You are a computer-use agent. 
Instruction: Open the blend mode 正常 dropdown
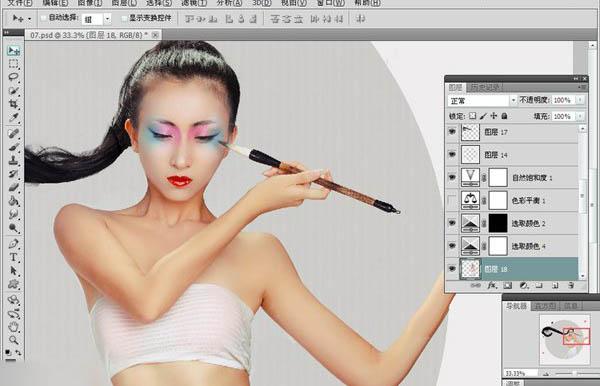[x=482, y=101]
